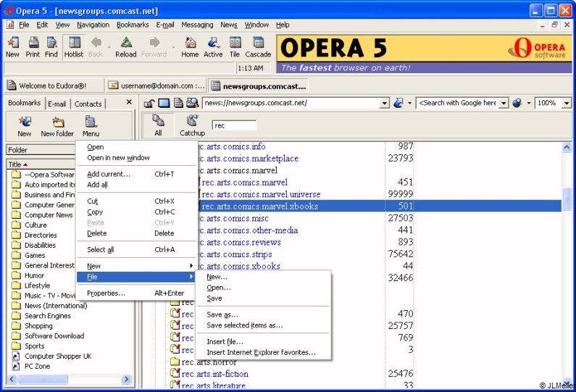Open the dropdown arrow next to Forward
This screenshot has height=392, width=576.
tap(173, 48)
